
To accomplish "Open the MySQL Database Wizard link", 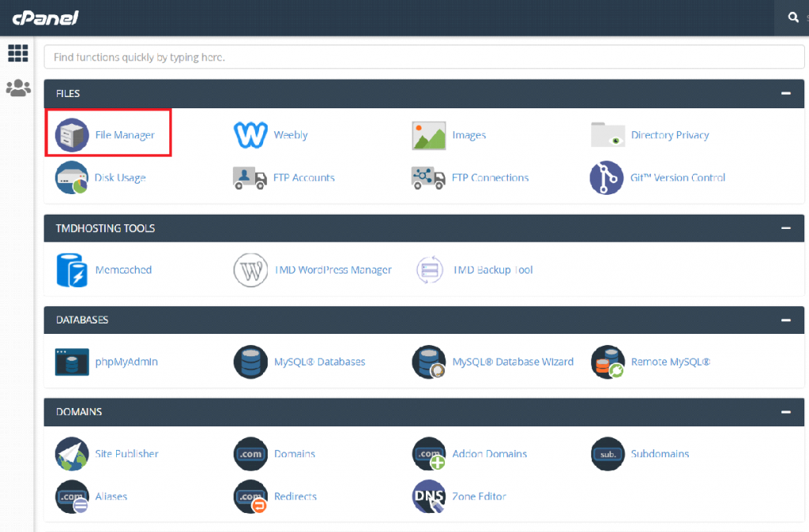I will [x=512, y=362].
